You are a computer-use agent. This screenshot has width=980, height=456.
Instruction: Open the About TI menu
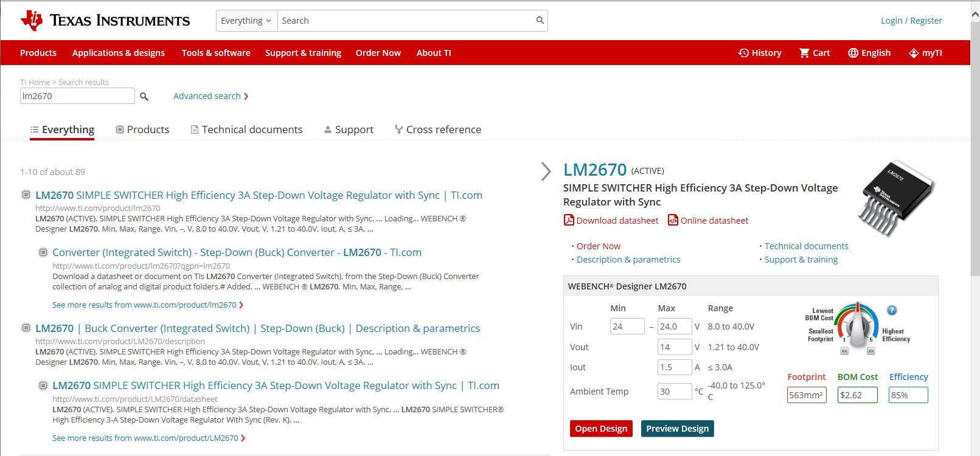point(434,53)
